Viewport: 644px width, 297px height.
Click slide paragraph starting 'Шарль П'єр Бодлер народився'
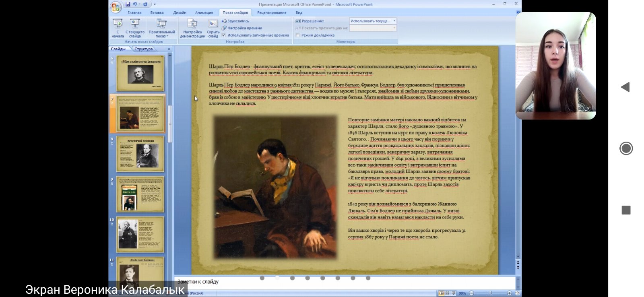(343, 94)
